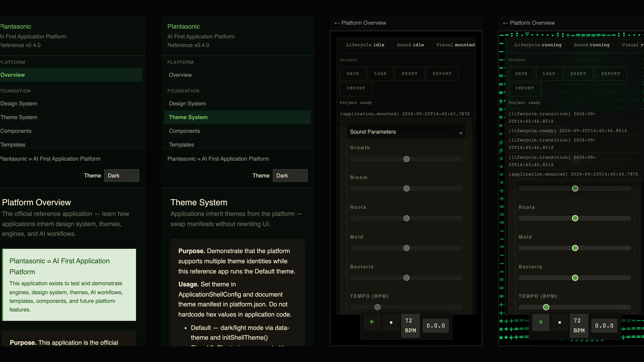Open Theme dropdown in the first (Overview) panel
Image resolution: width=644 pixels, height=362 pixels.
pyautogui.click(x=122, y=175)
